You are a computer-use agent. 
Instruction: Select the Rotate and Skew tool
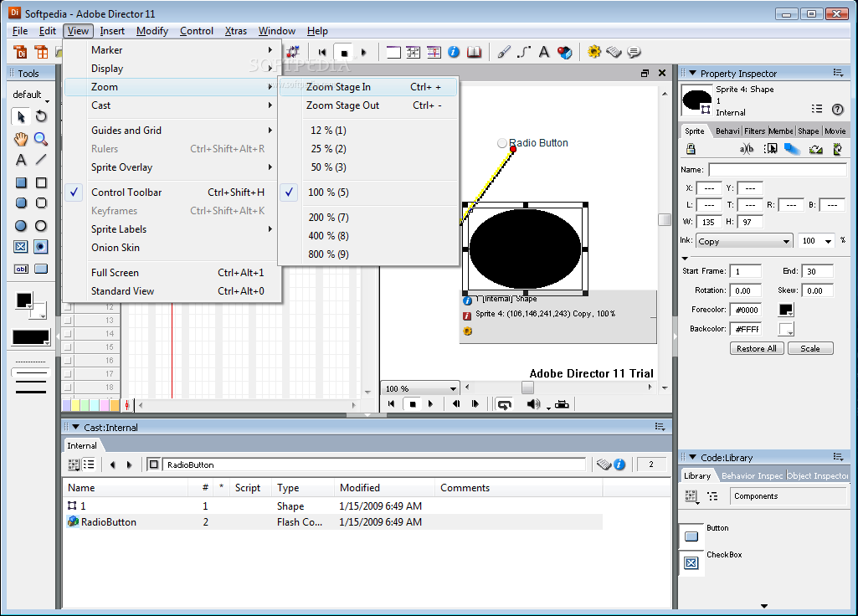point(41,116)
